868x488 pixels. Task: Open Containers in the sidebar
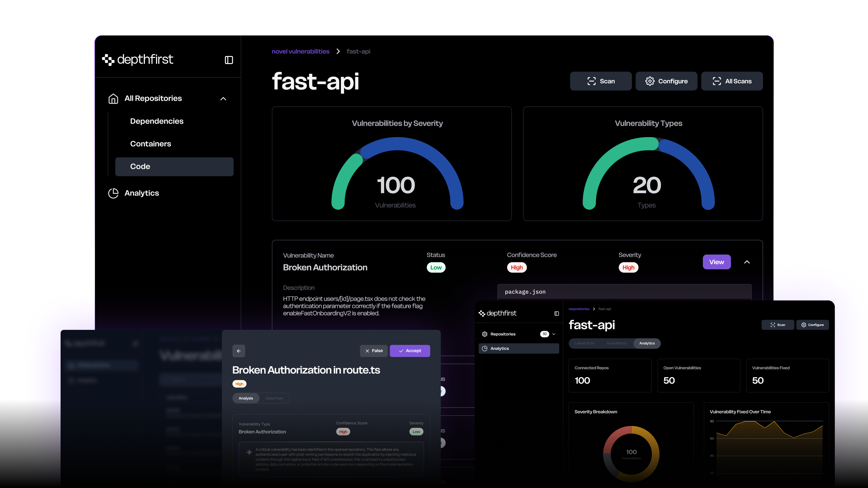pos(151,144)
